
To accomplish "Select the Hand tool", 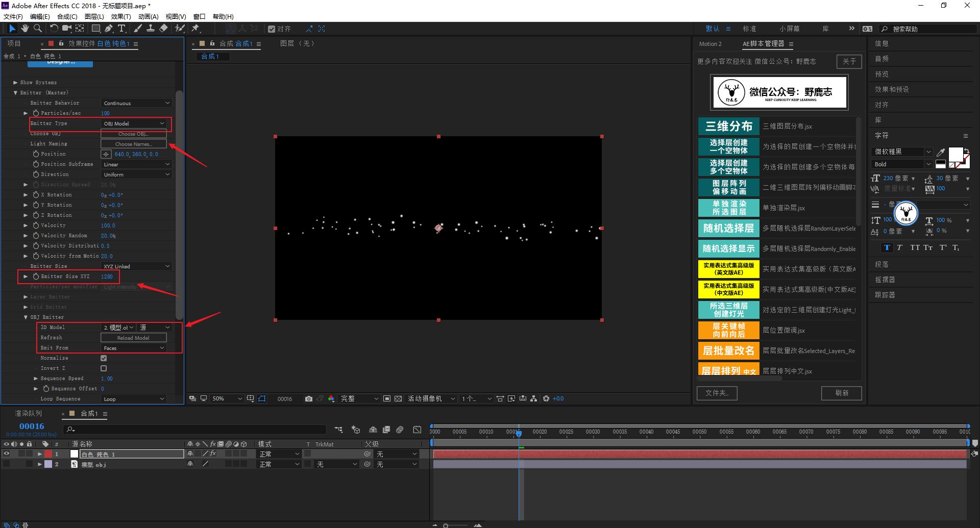I will click(x=24, y=29).
